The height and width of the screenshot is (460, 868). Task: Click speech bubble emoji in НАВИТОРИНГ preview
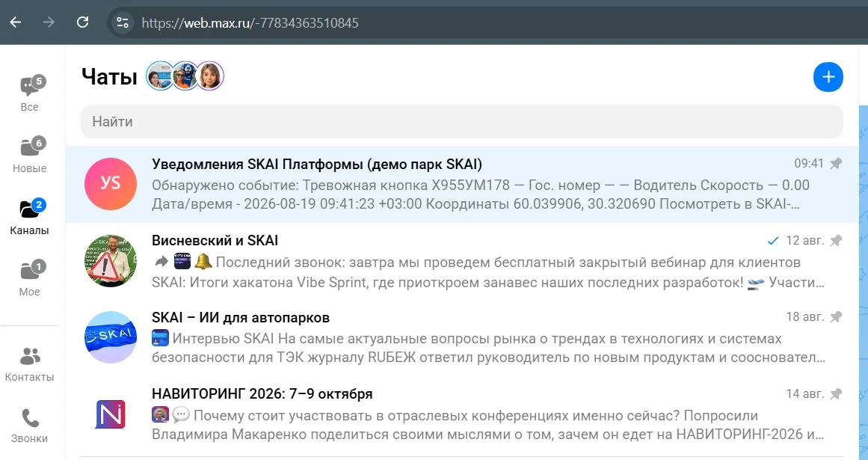tap(180, 414)
